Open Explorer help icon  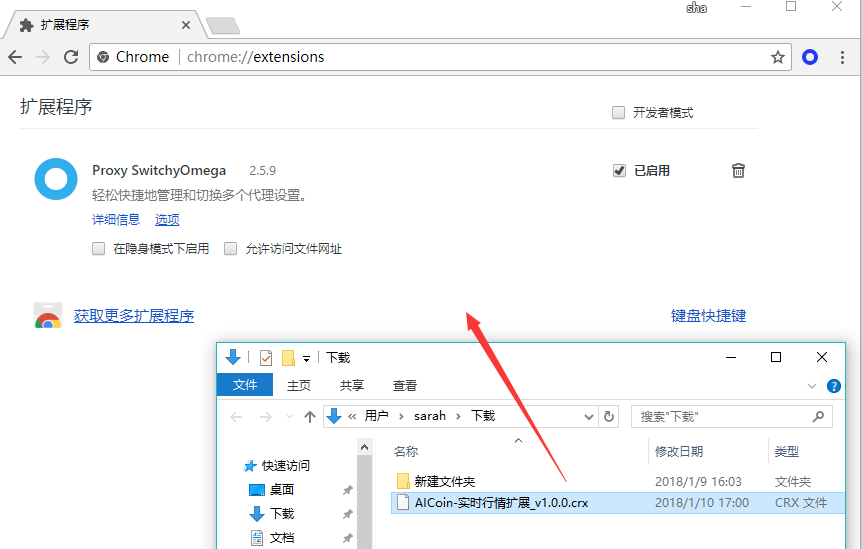pos(834,386)
